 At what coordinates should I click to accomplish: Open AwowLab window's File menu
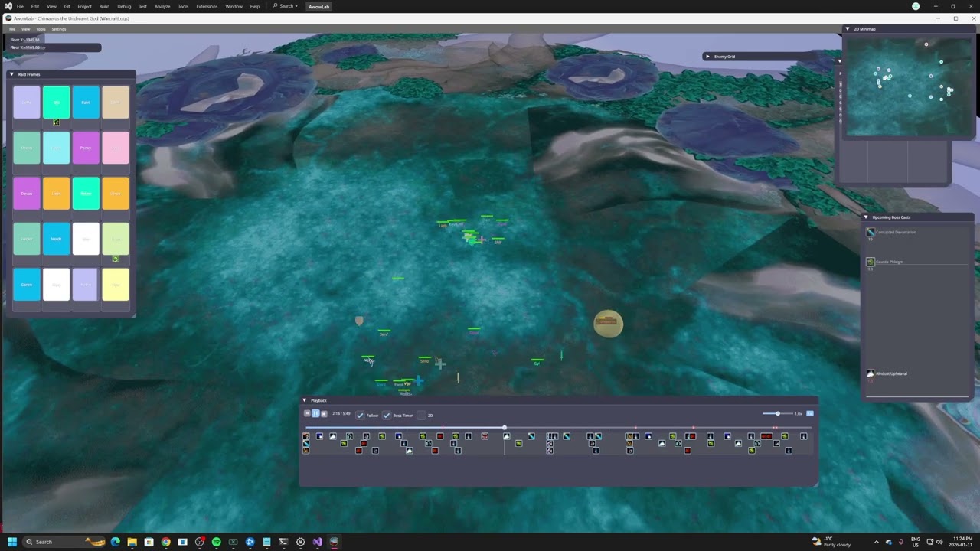pyautogui.click(x=12, y=29)
